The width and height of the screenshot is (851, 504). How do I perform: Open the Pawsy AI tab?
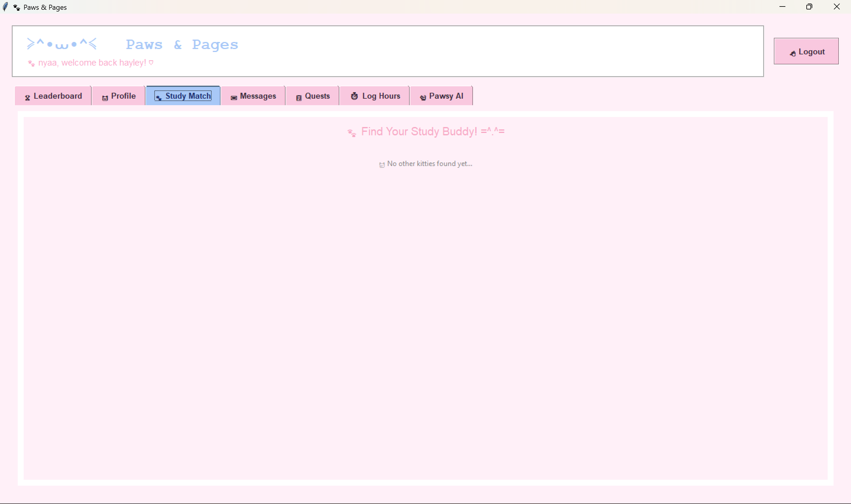(441, 96)
